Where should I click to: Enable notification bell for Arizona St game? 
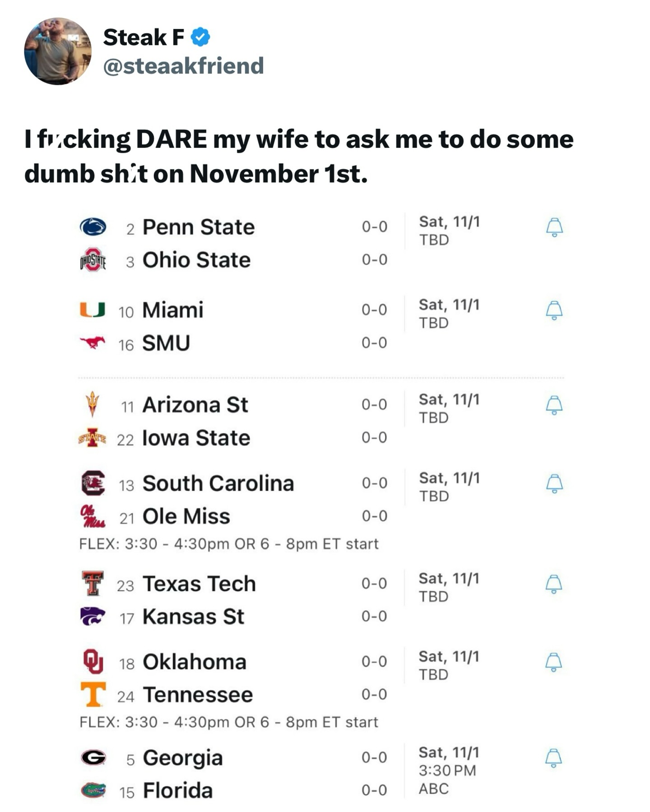pyautogui.click(x=554, y=405)
